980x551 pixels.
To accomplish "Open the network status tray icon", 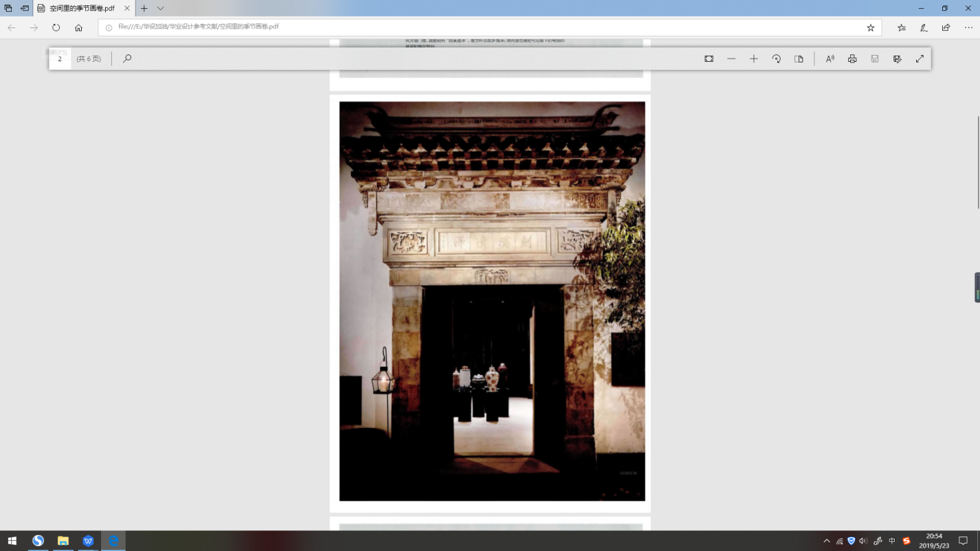I will click(839, 541).
